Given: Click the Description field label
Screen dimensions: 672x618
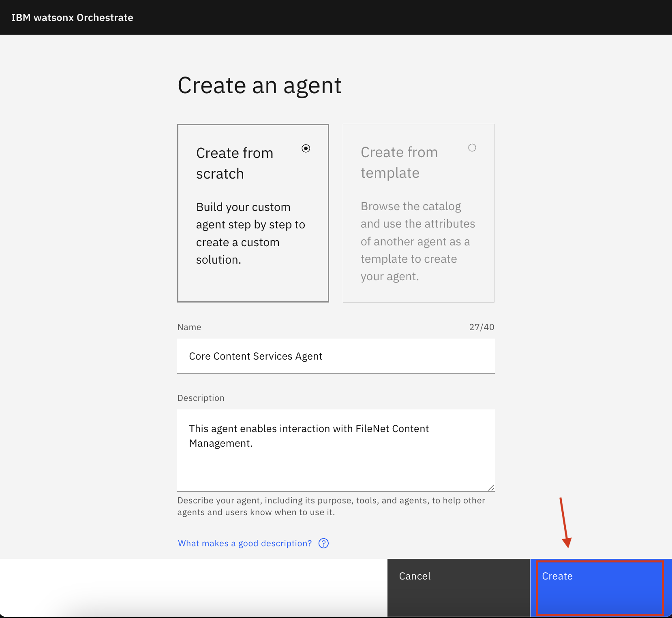Looking at the screenshot, I should (201, 398).
